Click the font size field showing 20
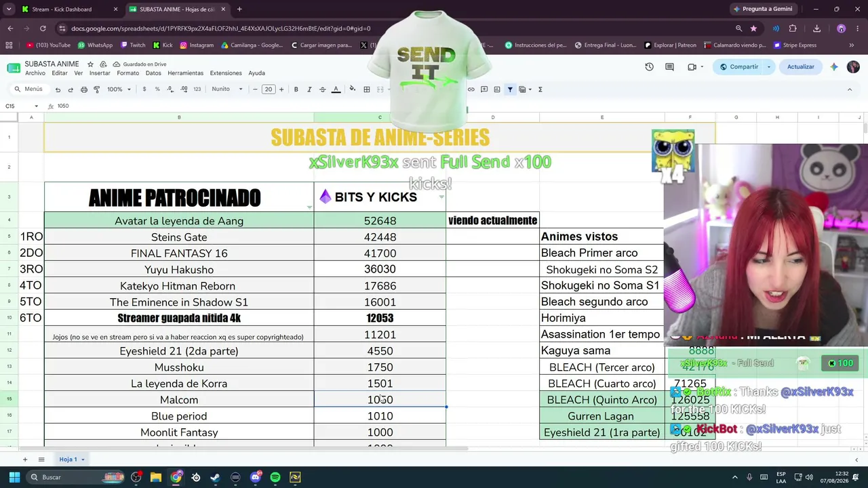This screenshot has width=868, height=488. 269,89
